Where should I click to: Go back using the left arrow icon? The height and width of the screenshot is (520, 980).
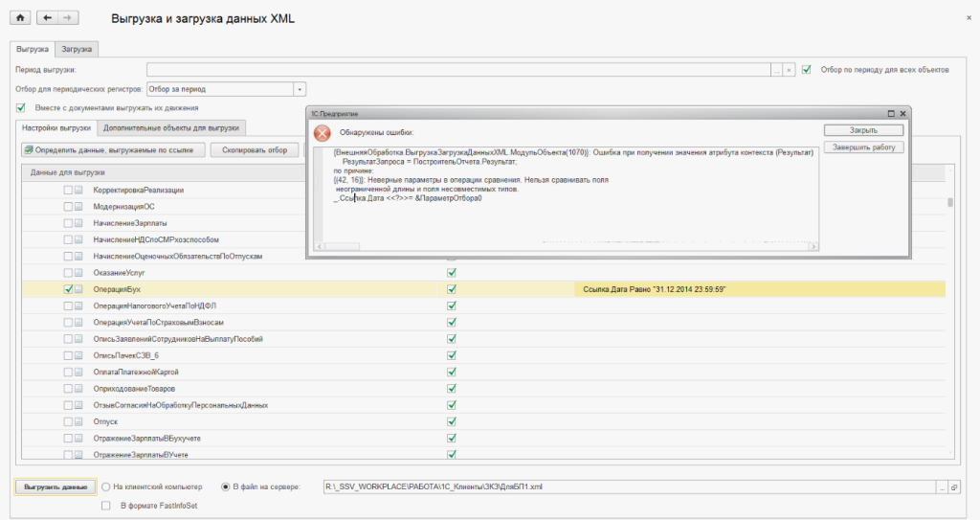coord(48,18)
